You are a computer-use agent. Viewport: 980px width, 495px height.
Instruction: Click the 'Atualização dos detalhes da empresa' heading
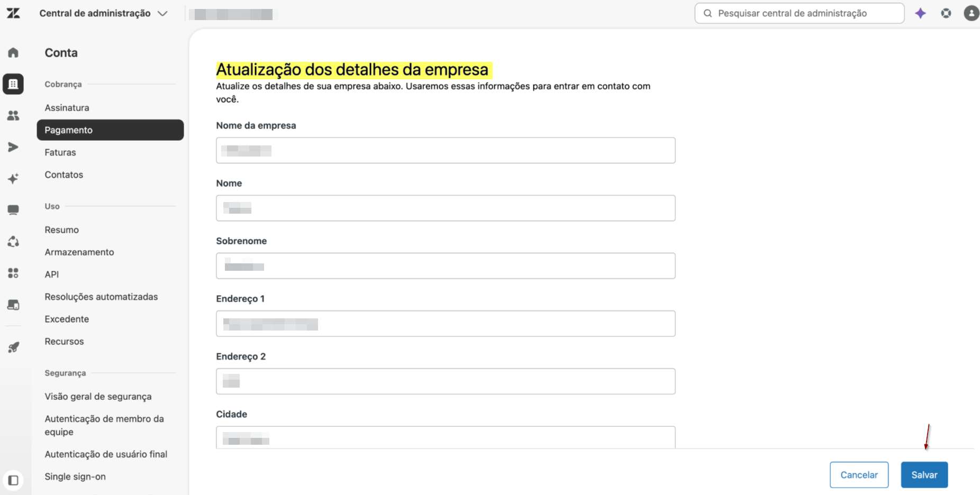[352, 70]
